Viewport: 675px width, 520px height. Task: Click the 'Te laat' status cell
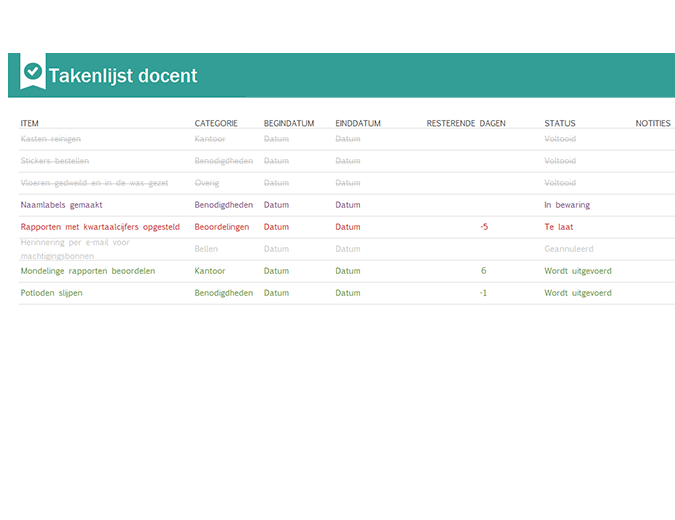point(558,227)
